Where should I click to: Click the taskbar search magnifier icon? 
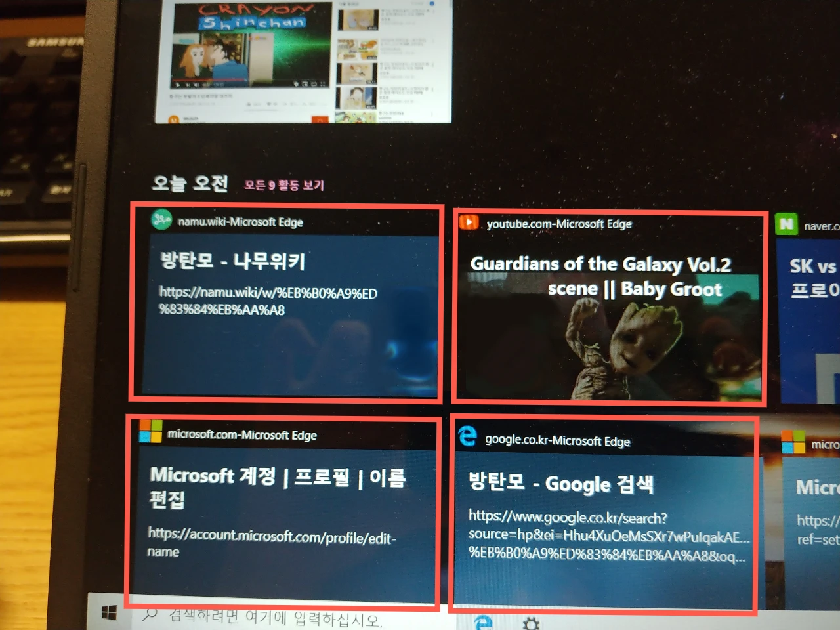coord(150,614)
